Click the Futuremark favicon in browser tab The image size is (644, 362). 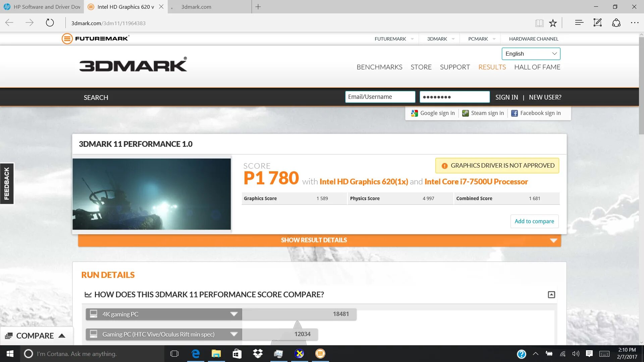(92, 7)
